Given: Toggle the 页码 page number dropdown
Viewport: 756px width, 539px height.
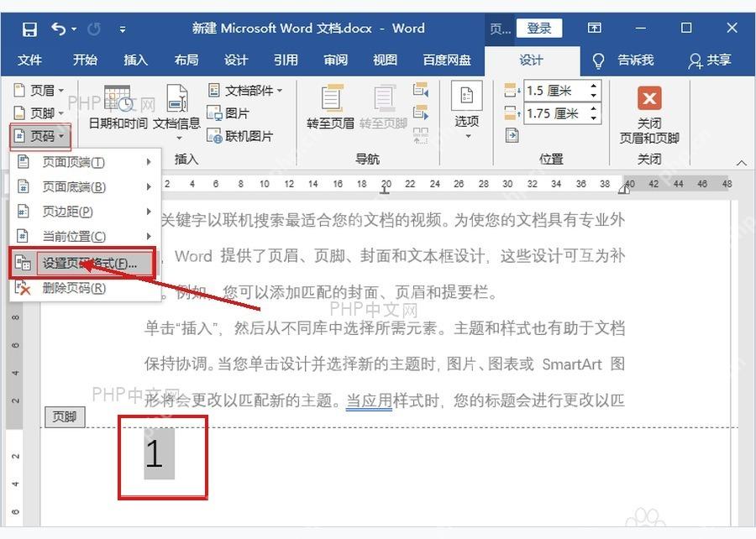Looking at the screenshot, I should point(40,136).
